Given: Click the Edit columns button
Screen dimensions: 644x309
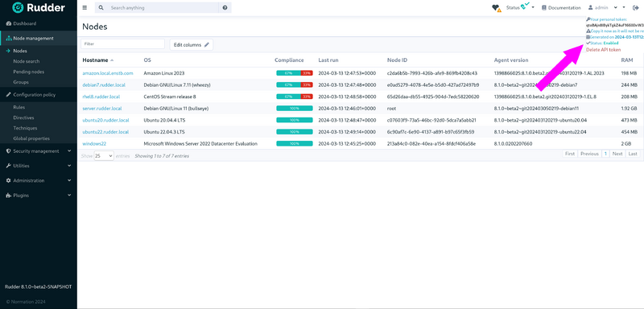Looking at the screenshot, I should 192,45.
